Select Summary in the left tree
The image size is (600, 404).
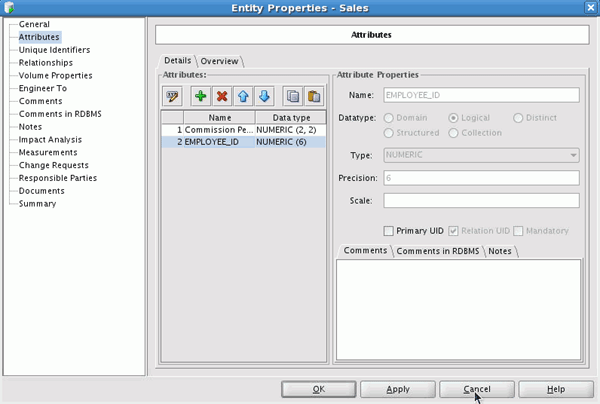37,204
